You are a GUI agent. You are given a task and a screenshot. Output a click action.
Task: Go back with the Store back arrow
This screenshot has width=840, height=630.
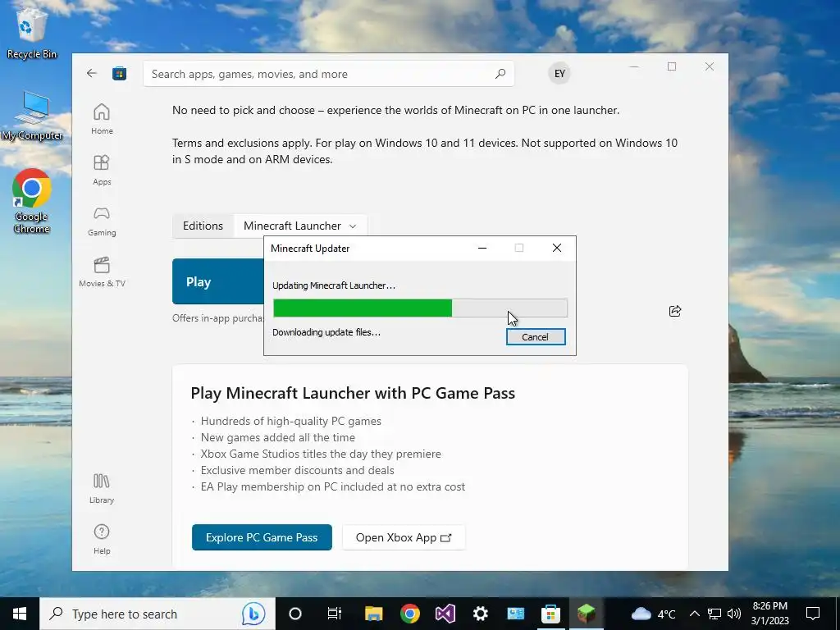[92, 73]
